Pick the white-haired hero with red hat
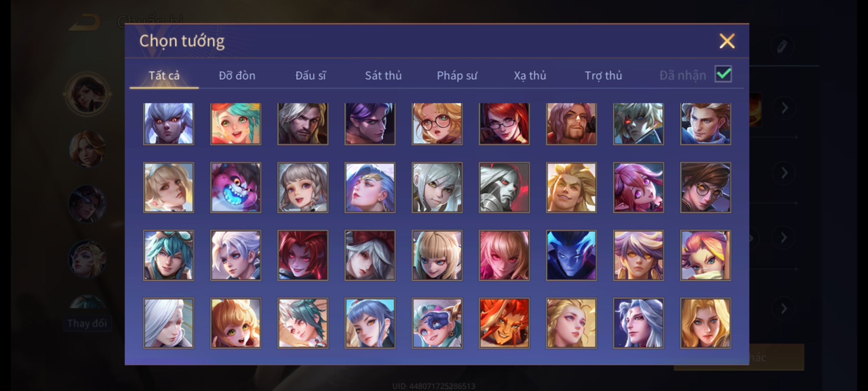The image size is (868, 391). point(370,256)
